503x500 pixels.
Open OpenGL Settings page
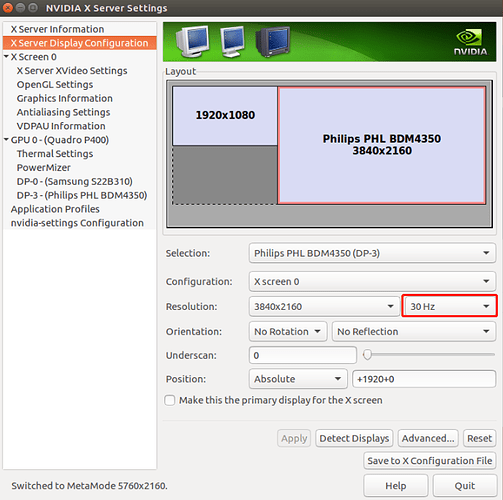coord(55,85)
